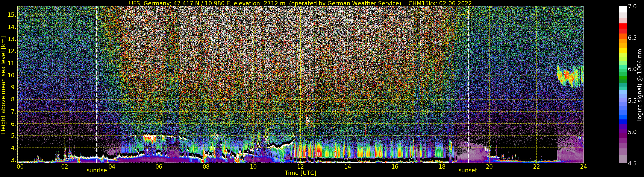The image size is (644, 177).
Task: Click the time axis tick "02"
Action: tap(65, 167)
